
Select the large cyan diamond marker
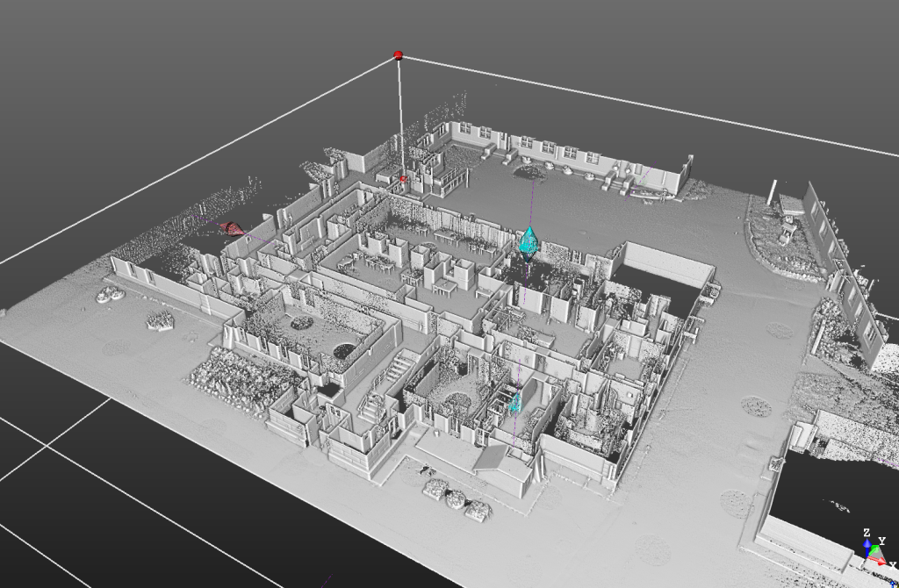529,242
